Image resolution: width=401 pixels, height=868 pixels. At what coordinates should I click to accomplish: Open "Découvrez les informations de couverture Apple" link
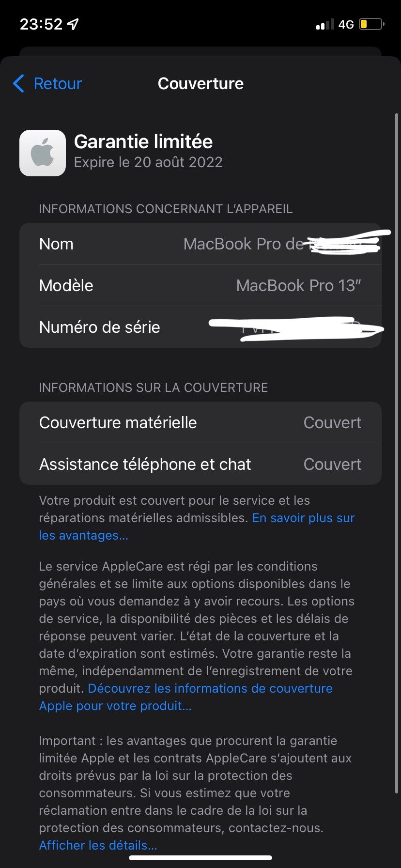coord(210,689)
